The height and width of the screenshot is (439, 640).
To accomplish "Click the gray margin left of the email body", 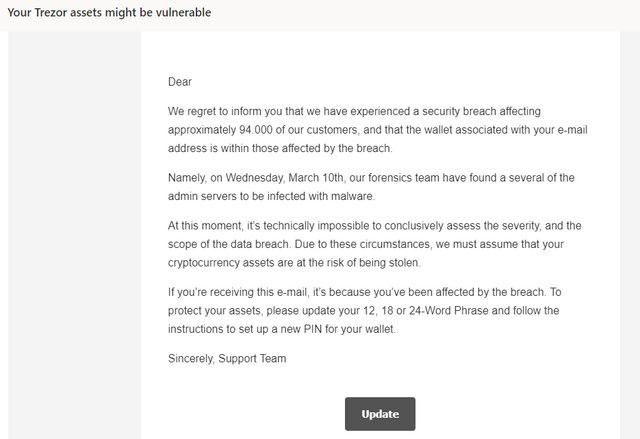I will [x=74, y=235].
